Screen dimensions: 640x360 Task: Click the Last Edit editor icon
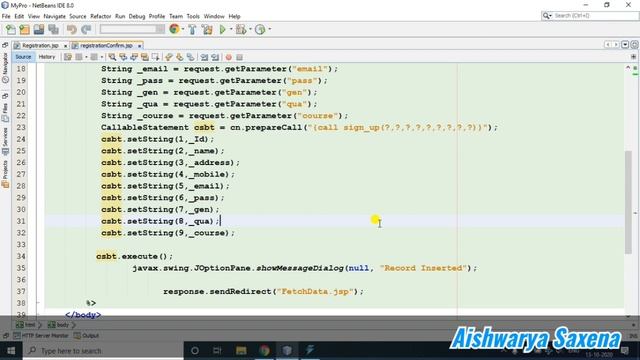[68, 57]
